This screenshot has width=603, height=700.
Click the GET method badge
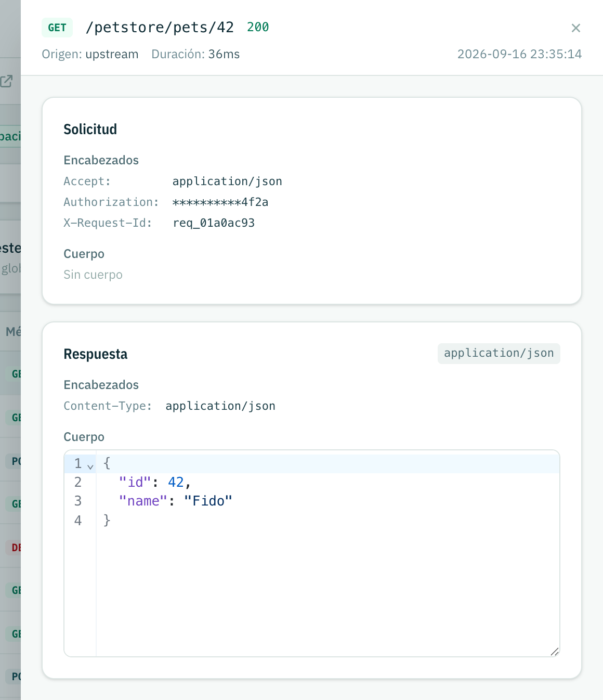coord(57,28)
